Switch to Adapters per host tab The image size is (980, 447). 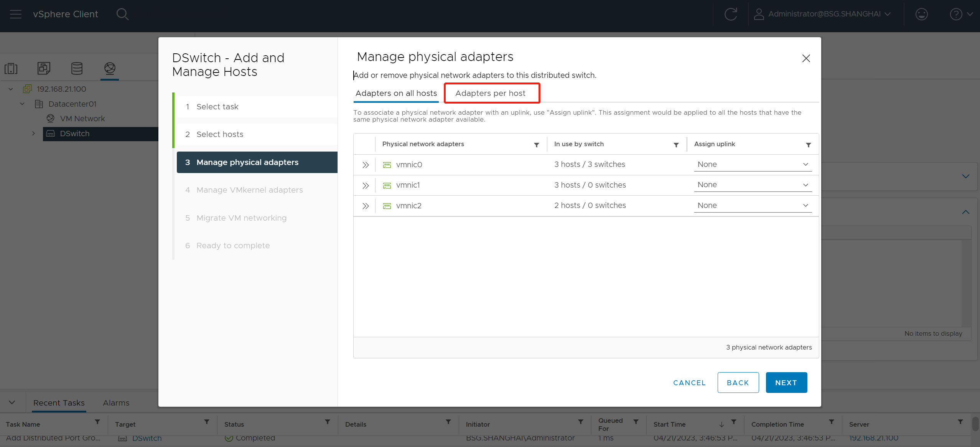[x=490, y=93]
